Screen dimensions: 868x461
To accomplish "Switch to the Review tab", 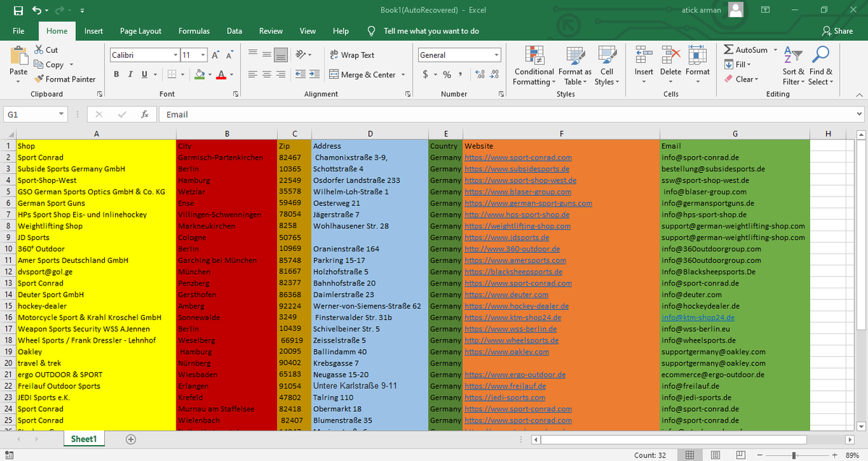I will click(x=271, y=31).
